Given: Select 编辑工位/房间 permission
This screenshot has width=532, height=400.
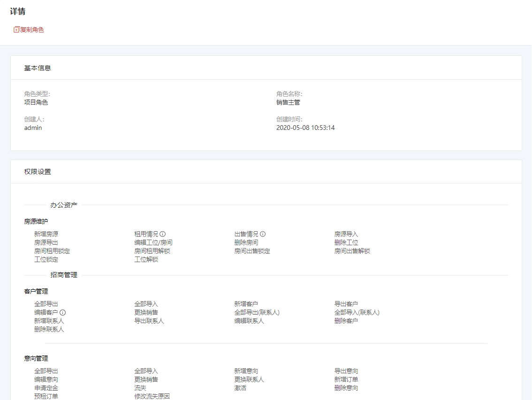Looking at the screenshot, I should coord(153,242).
